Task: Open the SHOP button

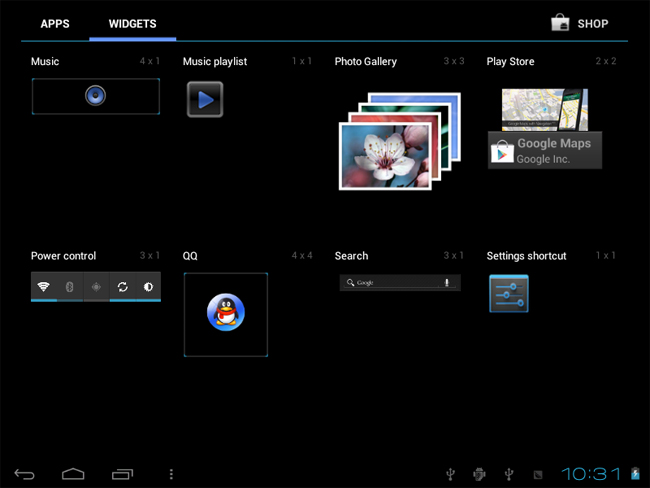Action: coord(581,23)
